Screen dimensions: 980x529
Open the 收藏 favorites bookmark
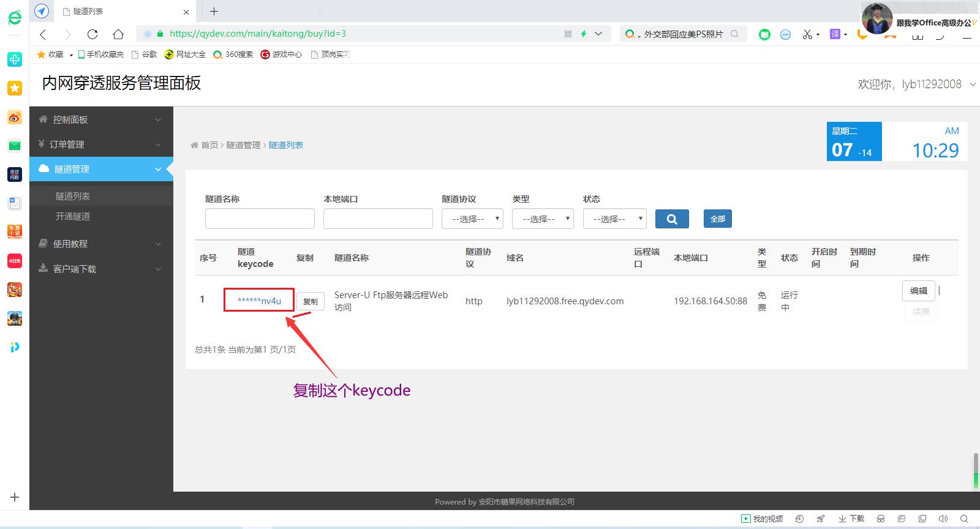pos(50,54)
